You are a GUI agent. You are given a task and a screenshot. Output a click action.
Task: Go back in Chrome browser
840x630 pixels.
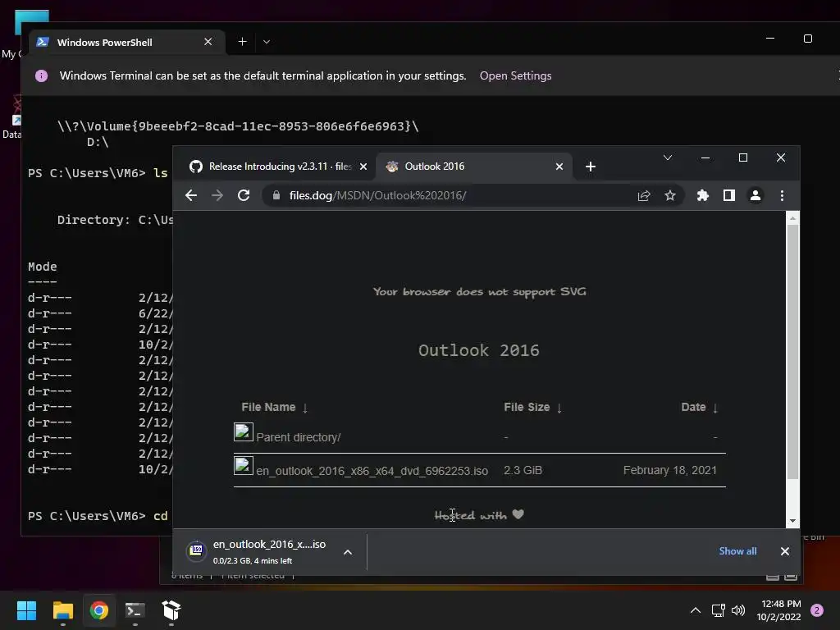point(191,195)
